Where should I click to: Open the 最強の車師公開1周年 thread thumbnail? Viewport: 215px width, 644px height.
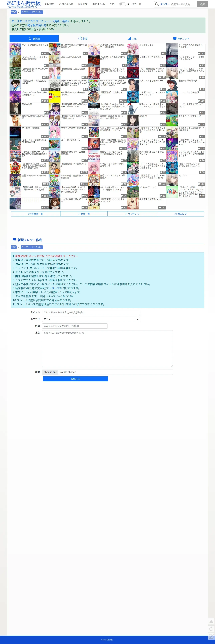(x=172, y=85)
